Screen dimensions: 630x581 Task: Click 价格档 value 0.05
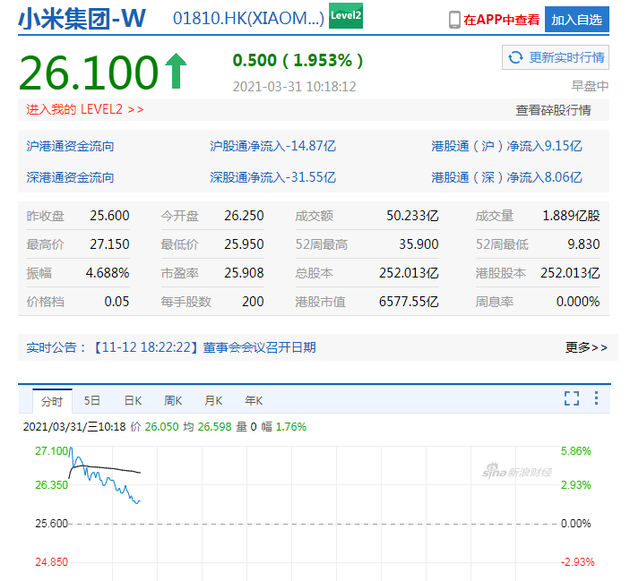tap(117, 301)
